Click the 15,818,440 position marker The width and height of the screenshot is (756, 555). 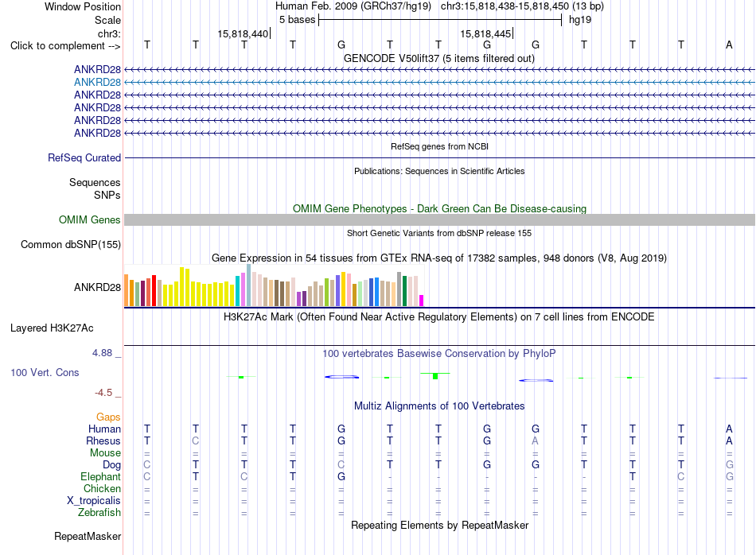pos(243,33)
